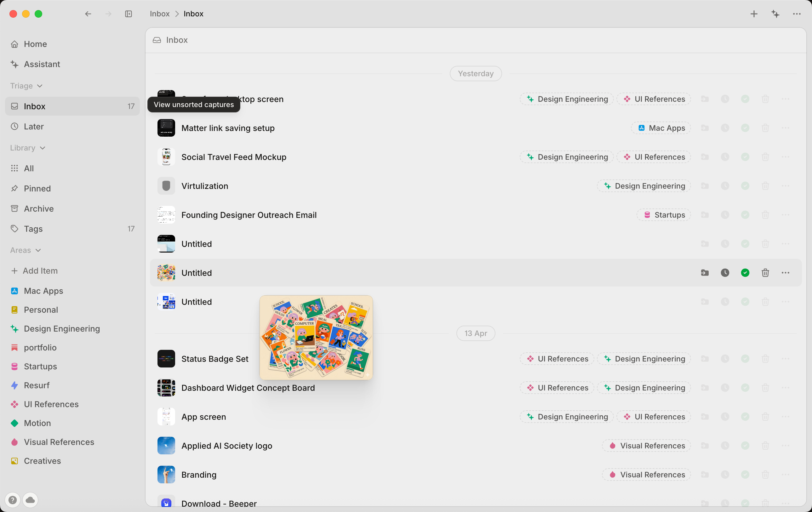Open Assistant in the sidebar
This screenshot has width=812, height=512.
[72, 64]
